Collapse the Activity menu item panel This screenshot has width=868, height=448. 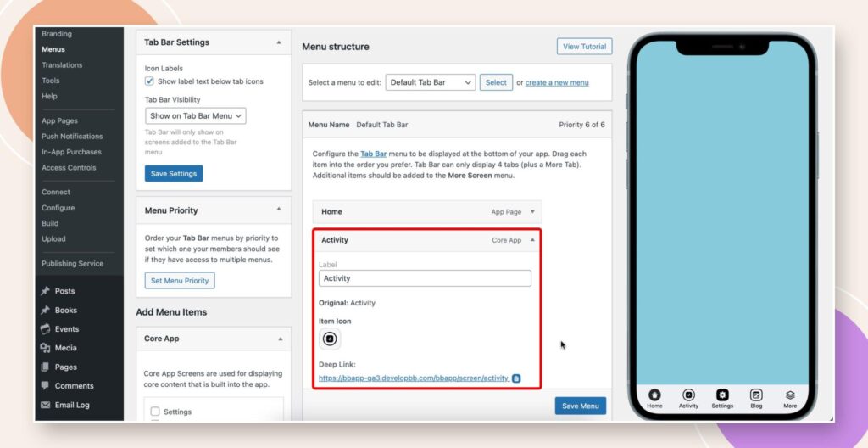(x=532, y=240)
